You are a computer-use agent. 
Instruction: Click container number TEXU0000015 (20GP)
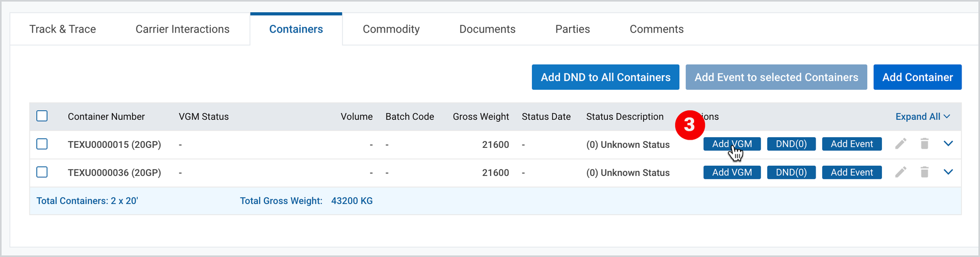coord(114,145)
